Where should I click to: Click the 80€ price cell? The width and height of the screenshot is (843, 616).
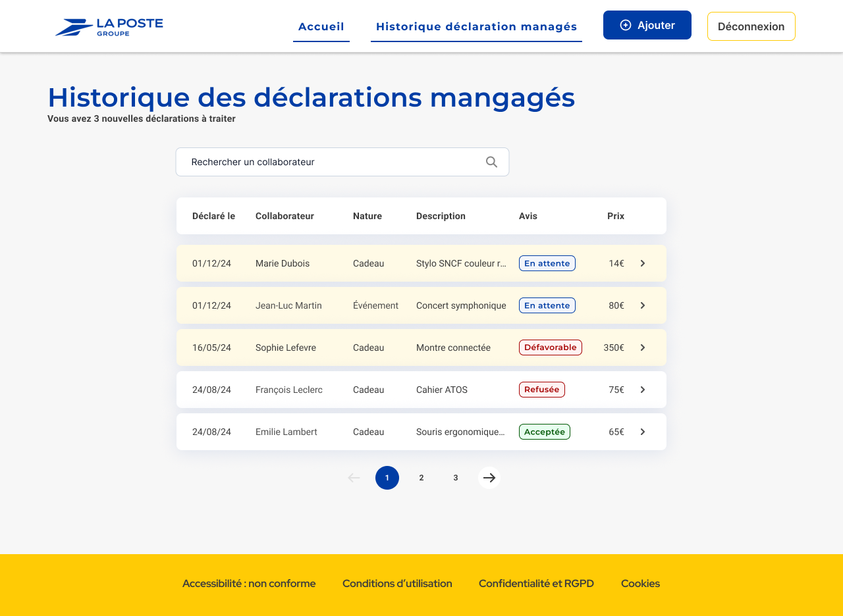[x=616, y=305]
